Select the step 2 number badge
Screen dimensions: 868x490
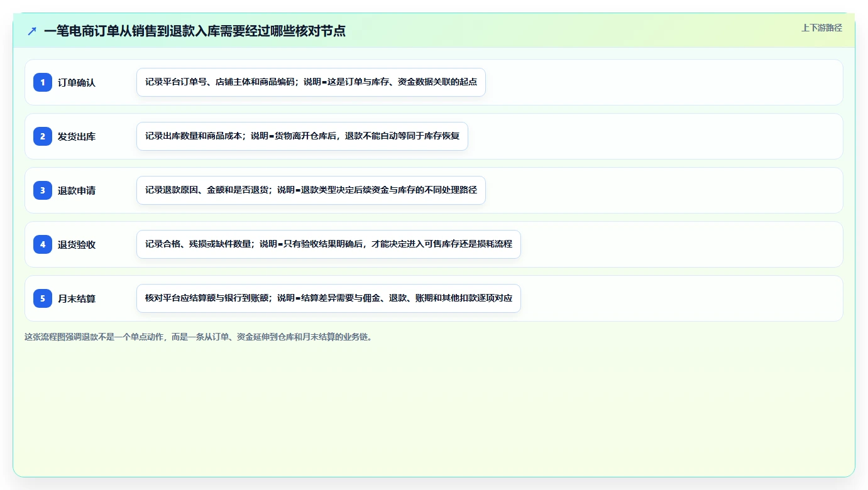[x=43, y=136]
